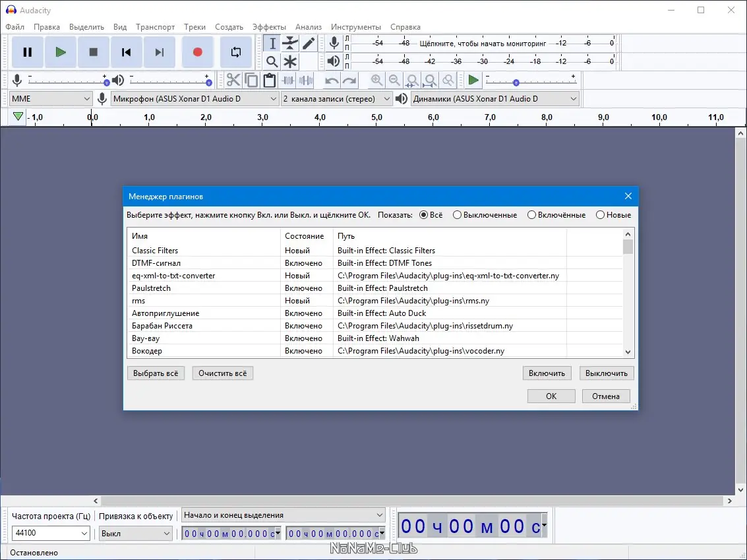747x560 pixels.
Task: Select the Paulstretch row in plugin list
Action: click(151, 288)
